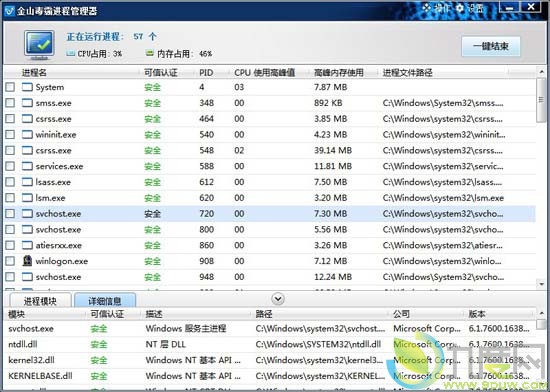This screenshot has height=392, width=550.
Task: Collapse the detail panel with chevron button
Action: pos(278,299)
